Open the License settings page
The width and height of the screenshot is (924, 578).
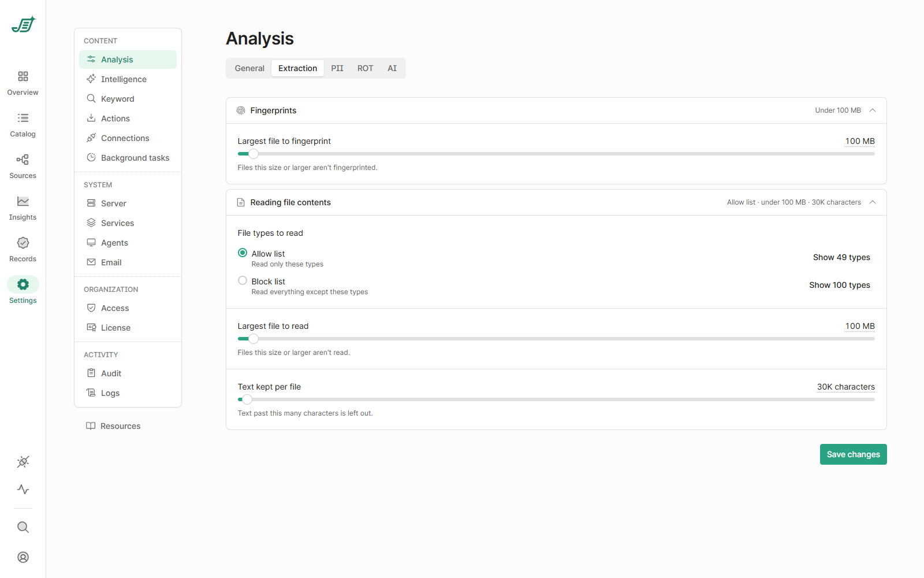(128, 328)
